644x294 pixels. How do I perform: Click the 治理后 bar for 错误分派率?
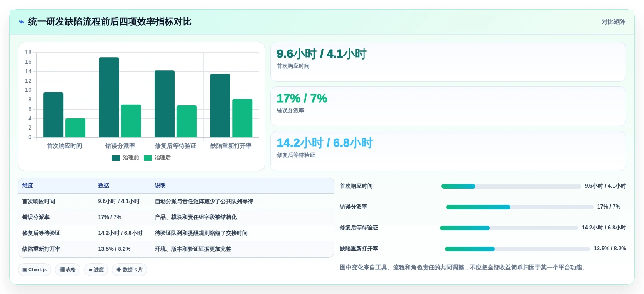coord(131,121)
